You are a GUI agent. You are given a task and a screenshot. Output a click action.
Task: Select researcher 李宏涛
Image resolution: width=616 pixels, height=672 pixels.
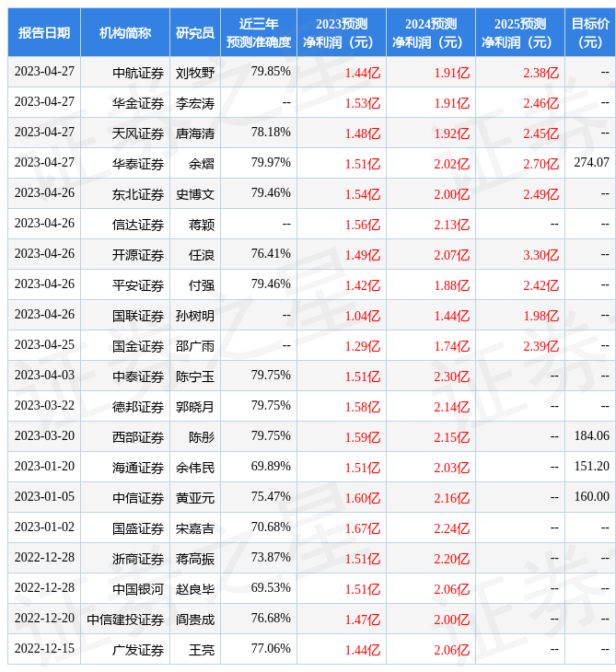point(195,103)
